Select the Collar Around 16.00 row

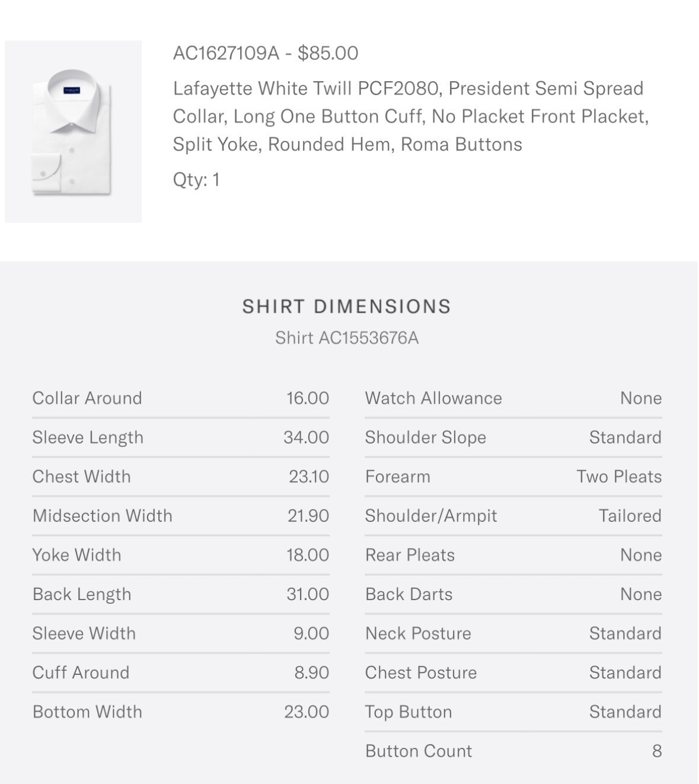[181, 398]
